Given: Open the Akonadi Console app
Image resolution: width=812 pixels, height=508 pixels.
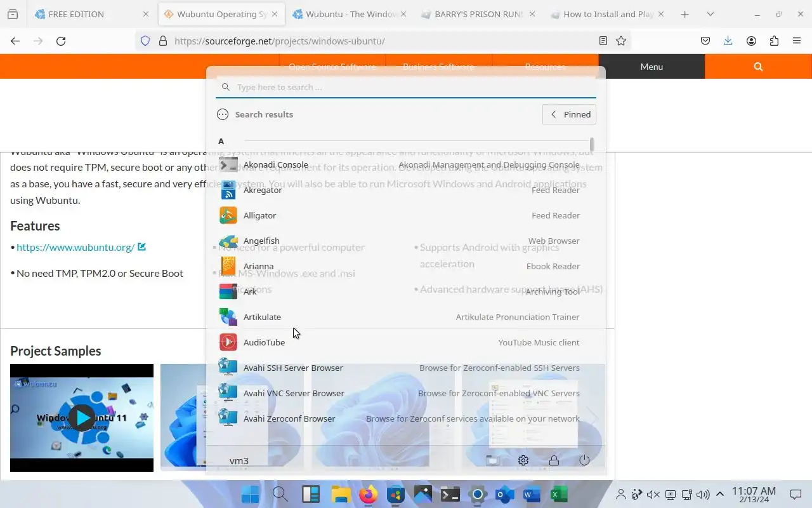Looking at the screenshot, I should (400, 164).
